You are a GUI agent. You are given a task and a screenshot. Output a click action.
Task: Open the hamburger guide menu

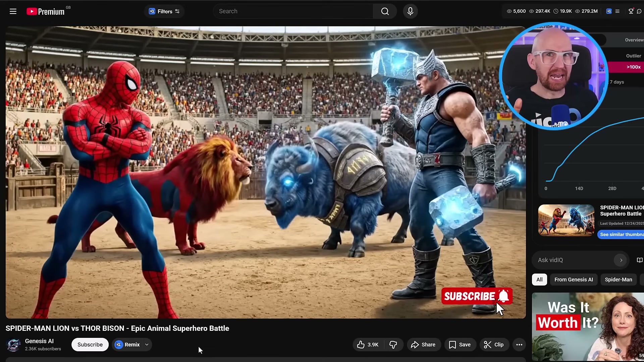click(13, 11)
